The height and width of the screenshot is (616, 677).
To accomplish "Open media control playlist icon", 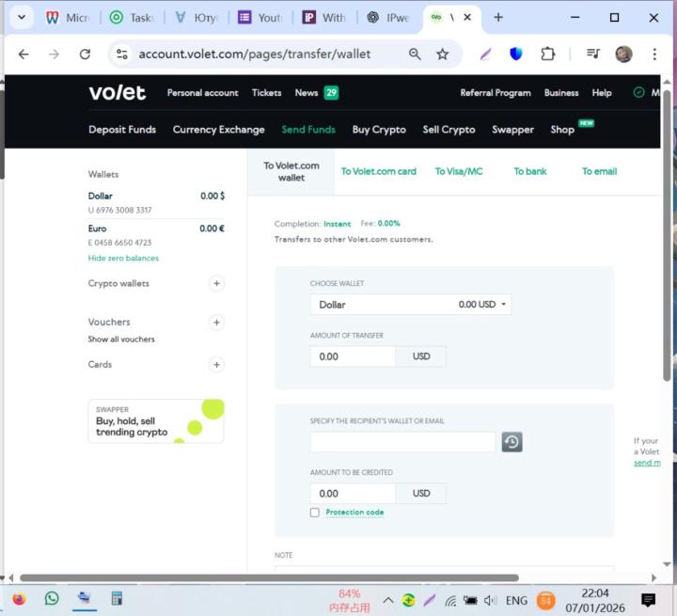I will pyautogui.click(x=592, y=54).
